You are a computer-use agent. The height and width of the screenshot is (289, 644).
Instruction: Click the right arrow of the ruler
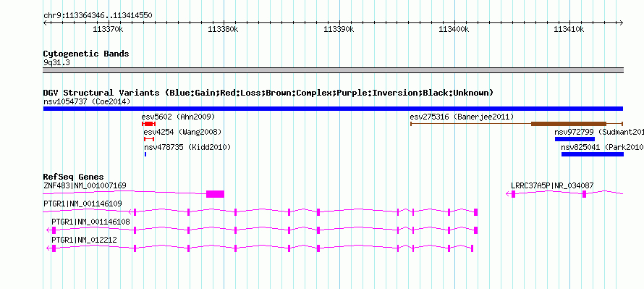[x=622, y=22]
